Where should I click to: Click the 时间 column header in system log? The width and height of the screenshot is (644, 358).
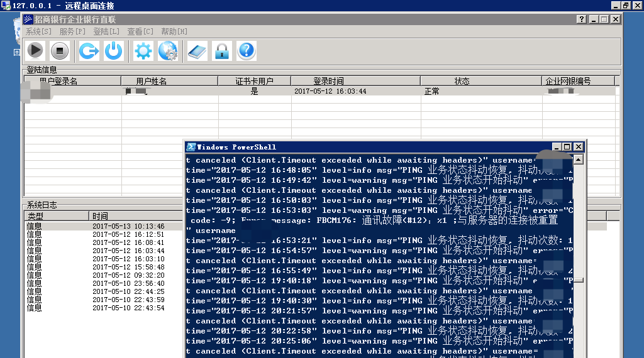(99, 216)
